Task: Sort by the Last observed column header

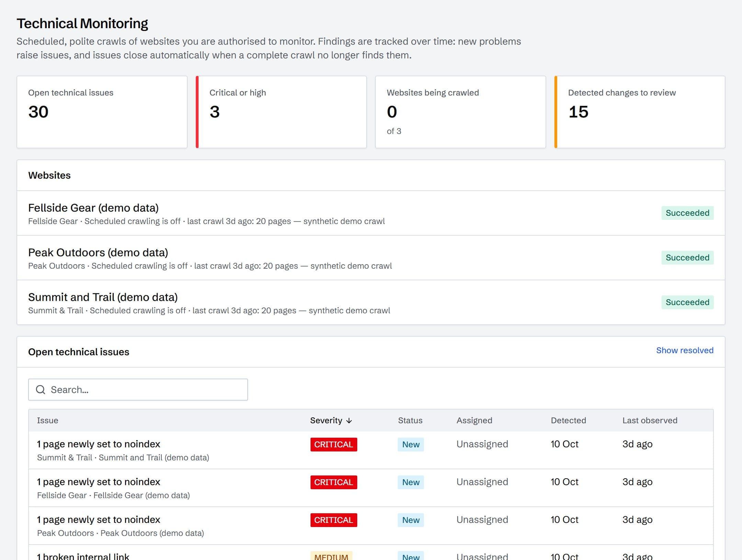Action: [650, 421]
